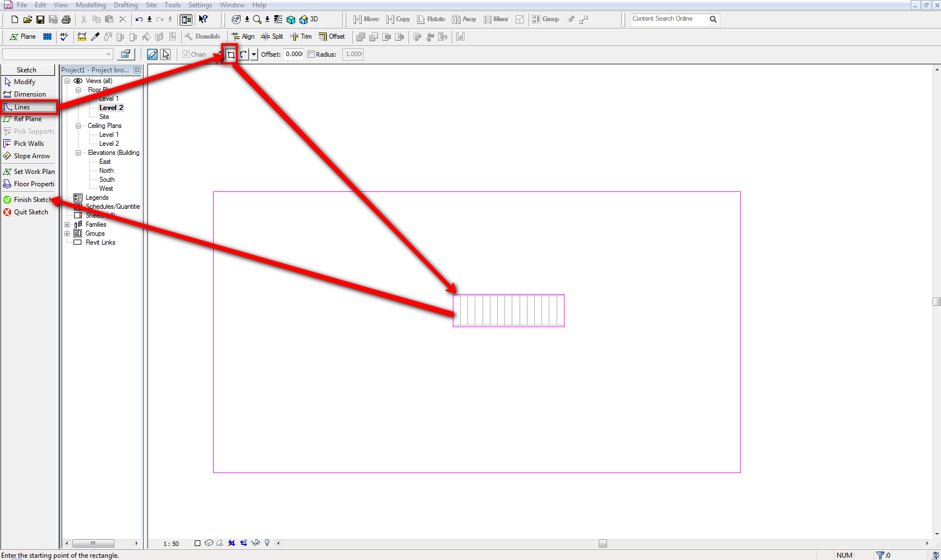The image size is (941, 560).
Task: Focus the Content Search Online box
Action: [671, 19]
